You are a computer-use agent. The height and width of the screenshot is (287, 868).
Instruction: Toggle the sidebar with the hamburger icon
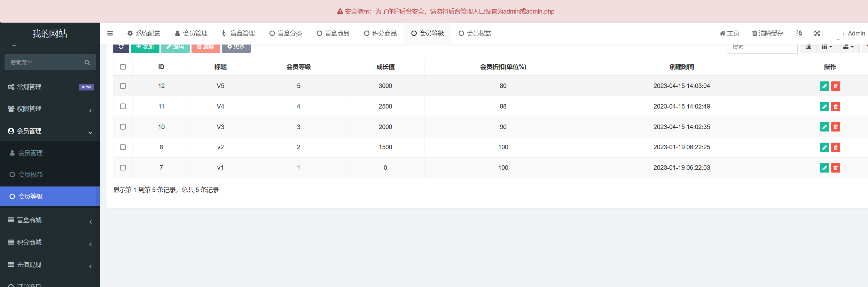click(x=110, y=33)
